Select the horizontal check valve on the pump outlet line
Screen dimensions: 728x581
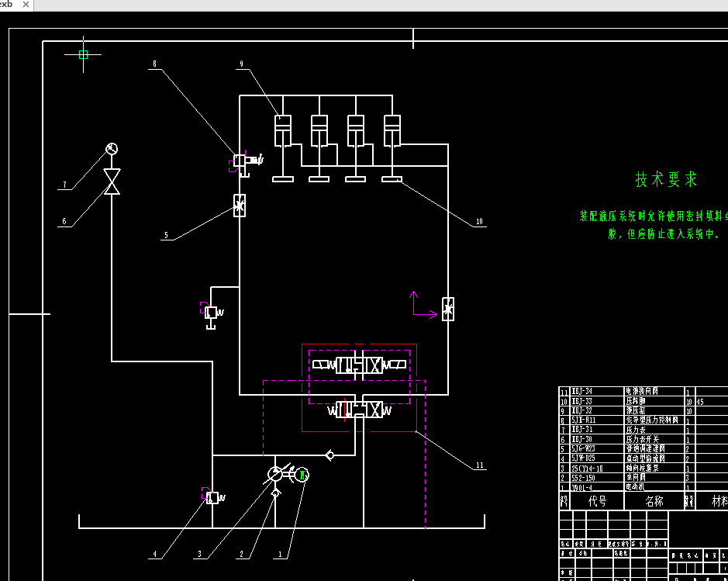point(329,455)
